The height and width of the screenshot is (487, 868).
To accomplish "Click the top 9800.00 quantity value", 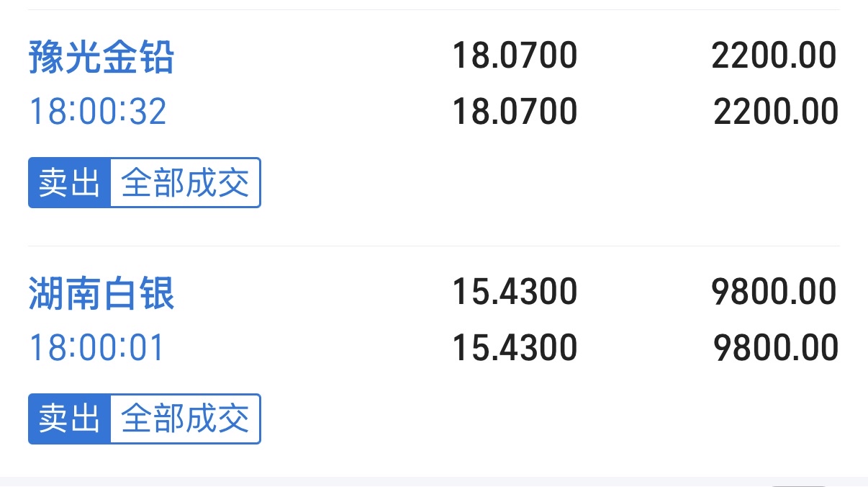I will pyautogui.click(x=775, y=292).
